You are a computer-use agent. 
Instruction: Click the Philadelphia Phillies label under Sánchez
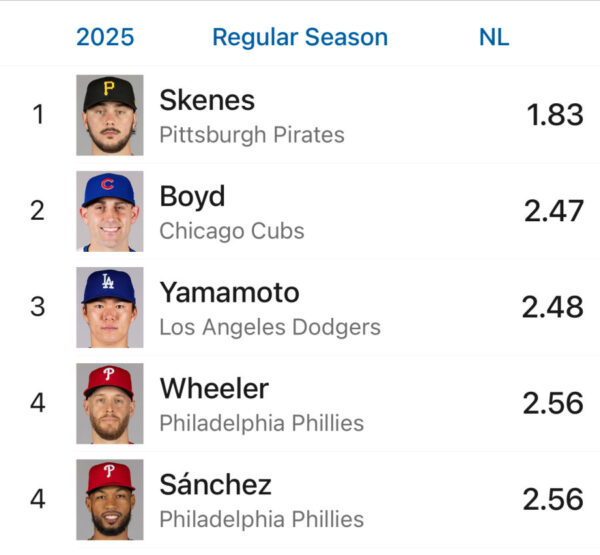[x=261, y=519]
